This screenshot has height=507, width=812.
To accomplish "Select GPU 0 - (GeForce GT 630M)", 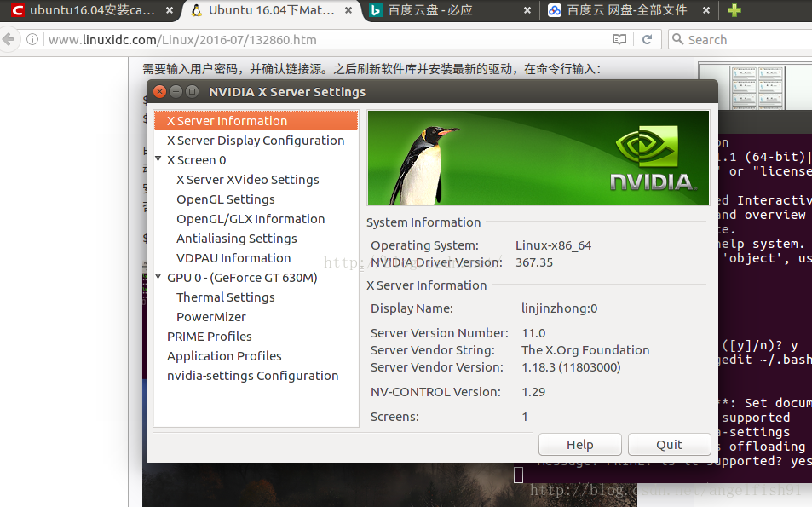I will 242,278.
